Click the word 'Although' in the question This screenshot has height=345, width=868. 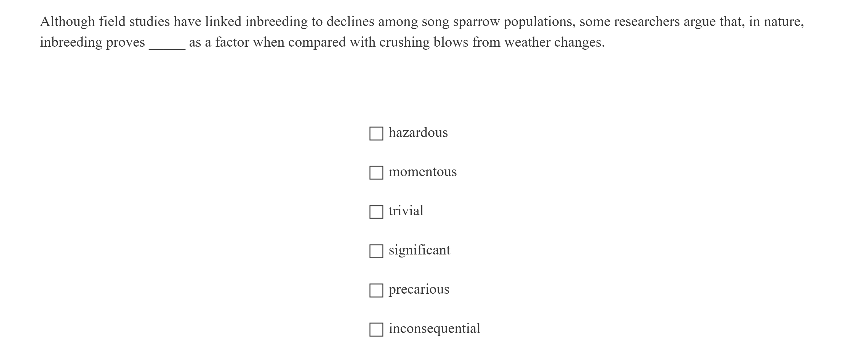(67, 22)
